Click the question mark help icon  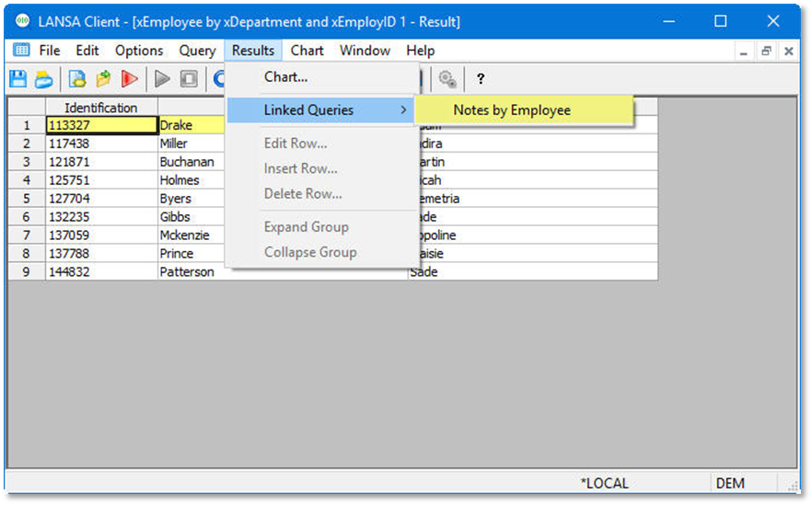[x=481, y=79]
